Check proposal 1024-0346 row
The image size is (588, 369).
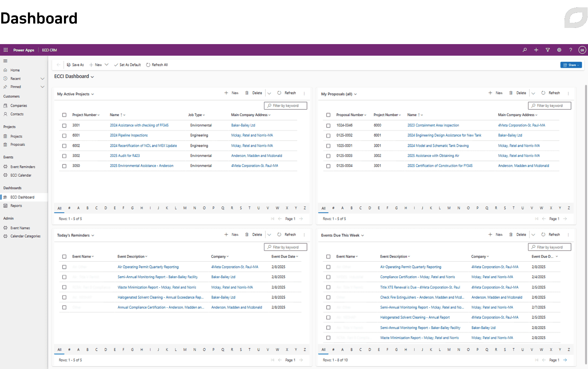[328, 126]
